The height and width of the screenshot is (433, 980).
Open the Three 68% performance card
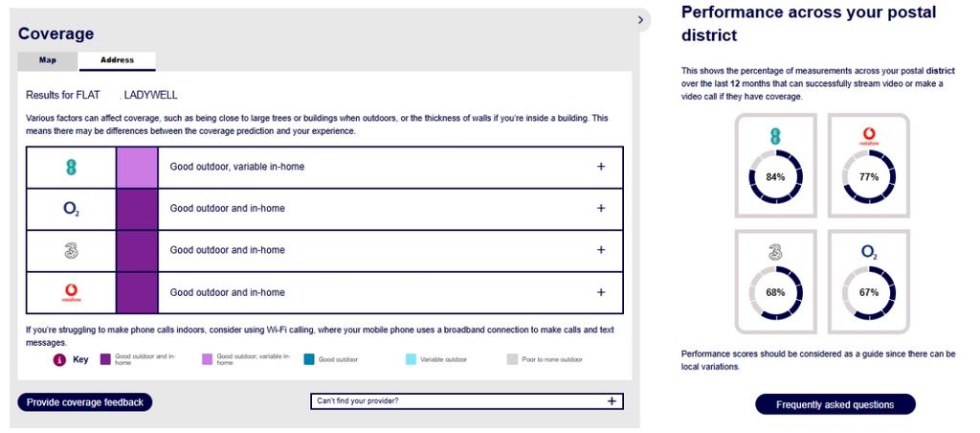tap(775, 282)
